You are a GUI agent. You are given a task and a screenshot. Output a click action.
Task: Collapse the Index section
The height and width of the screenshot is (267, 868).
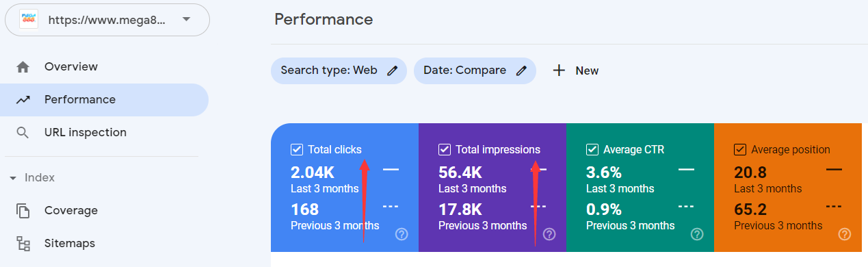[33, 178]
